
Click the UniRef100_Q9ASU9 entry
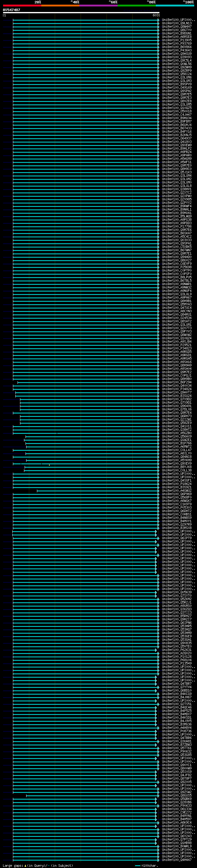point(177,54)
